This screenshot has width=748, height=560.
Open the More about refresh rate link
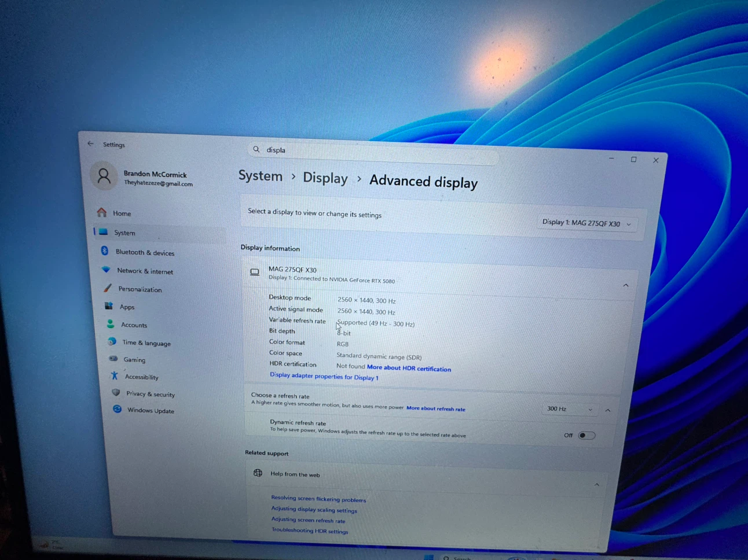(436, 408)
